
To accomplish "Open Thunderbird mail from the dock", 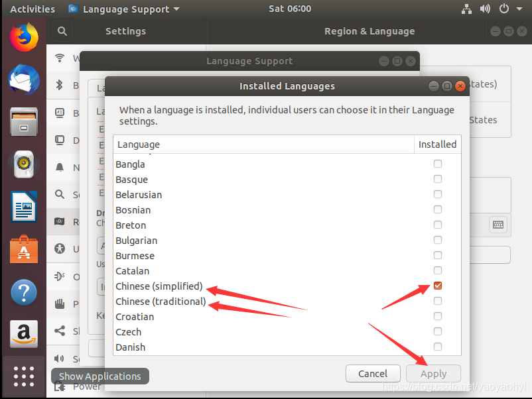I will point(24,80).
